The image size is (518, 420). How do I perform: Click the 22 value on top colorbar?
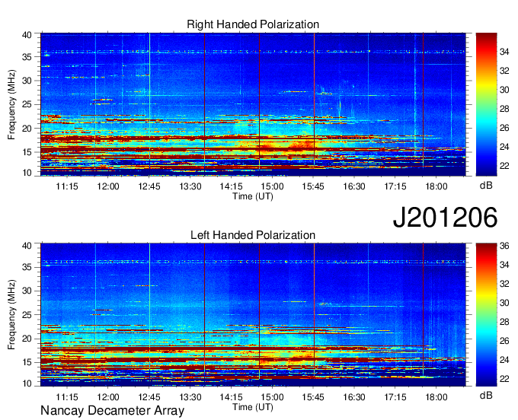tap(504, 166)
